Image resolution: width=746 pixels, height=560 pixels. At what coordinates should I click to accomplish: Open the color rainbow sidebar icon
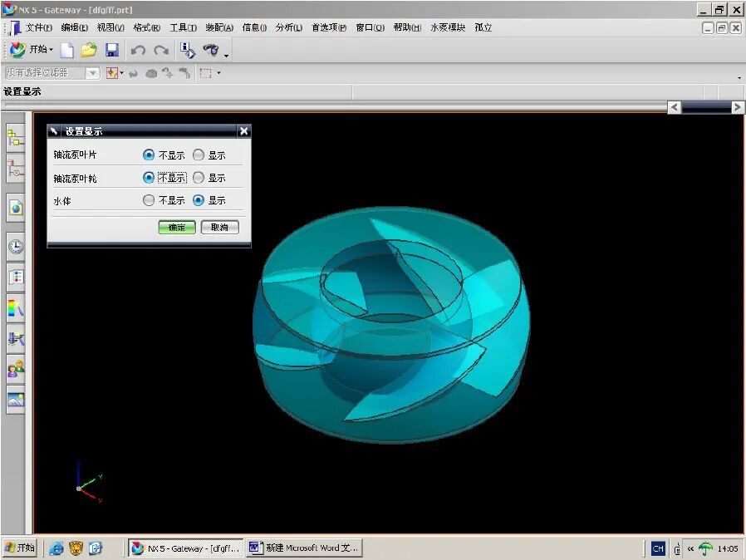(x=16, y=308)
